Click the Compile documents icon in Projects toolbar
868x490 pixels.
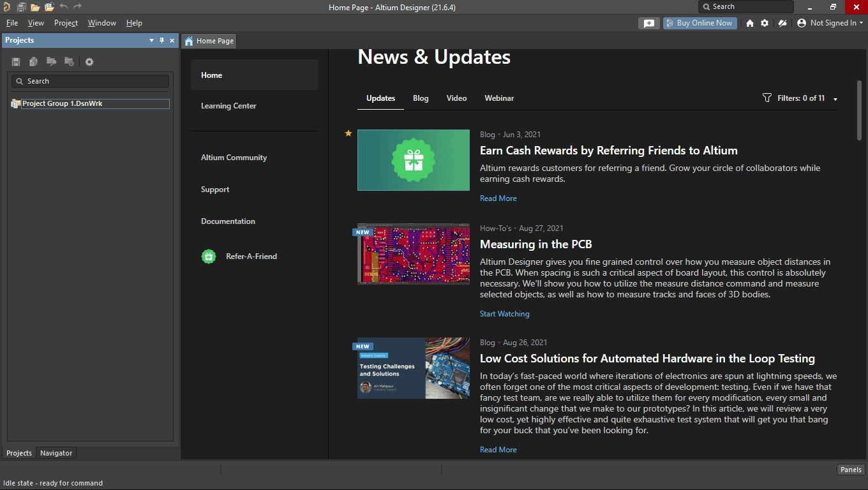click(33, 62)
